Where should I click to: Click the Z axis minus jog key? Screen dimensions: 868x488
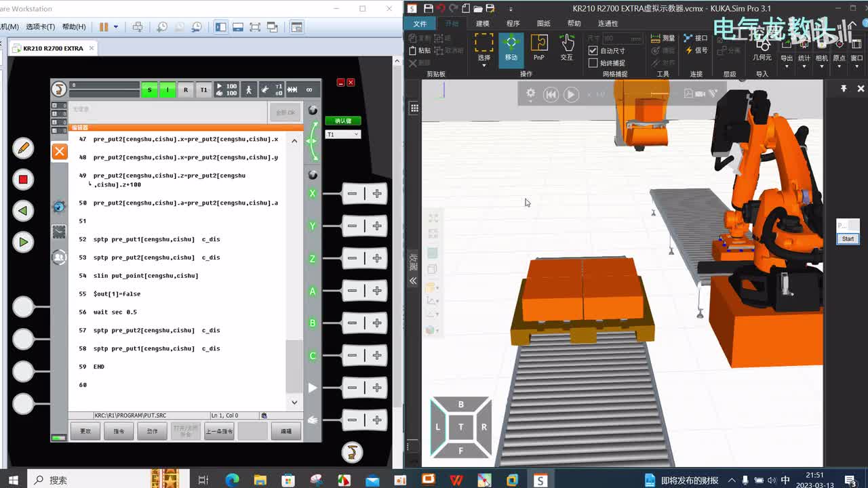point(352,258)
